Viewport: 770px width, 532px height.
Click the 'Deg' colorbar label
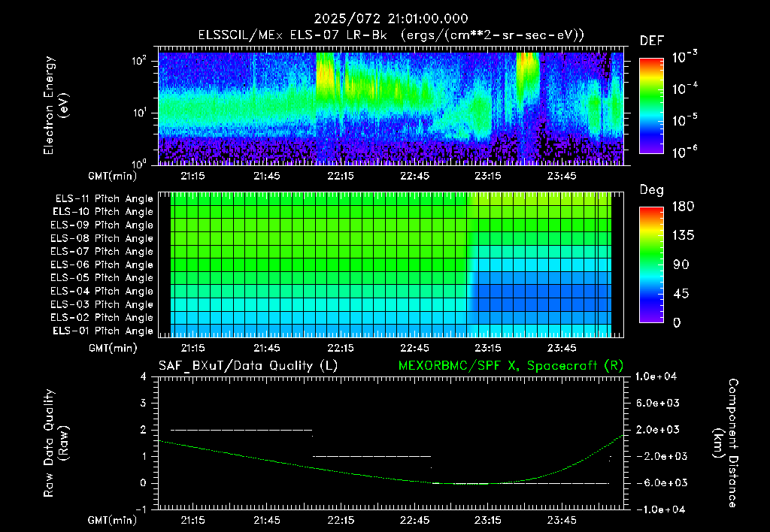click(652, 190)
